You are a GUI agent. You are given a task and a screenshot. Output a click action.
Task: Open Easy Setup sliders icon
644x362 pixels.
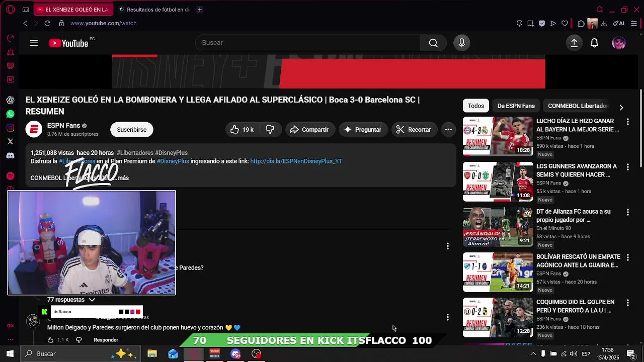coord(634,23)
